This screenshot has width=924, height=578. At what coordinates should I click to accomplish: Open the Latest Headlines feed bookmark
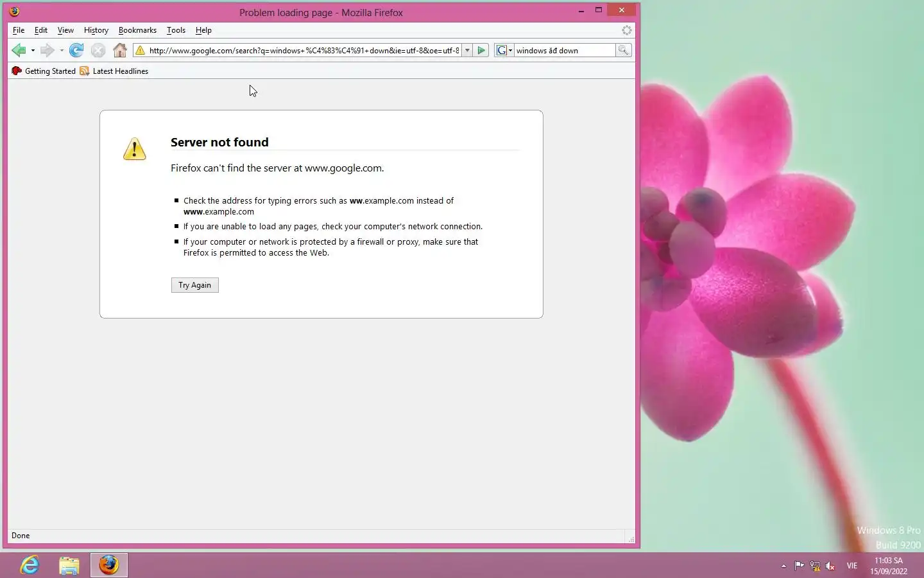point(114,71)
